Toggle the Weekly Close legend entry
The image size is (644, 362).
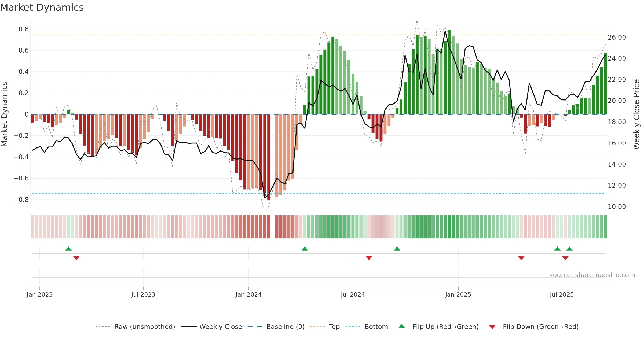click(x=211, y=327)
